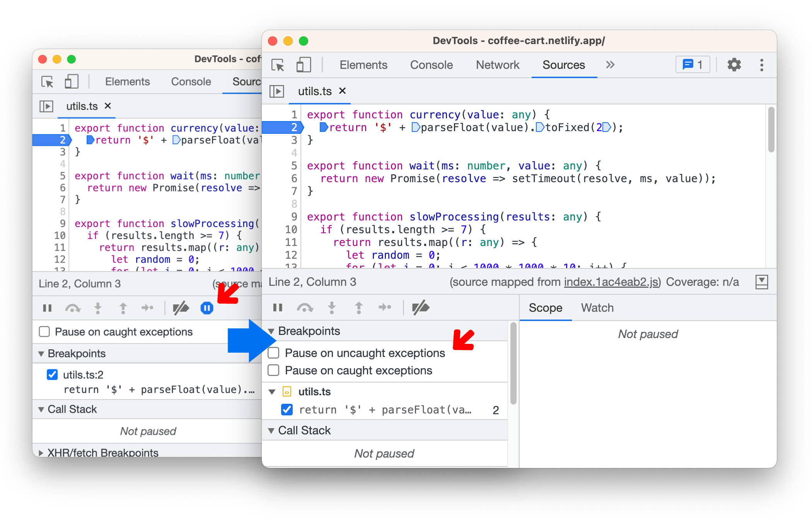
Task: Click deactivate breakpoints icon in front window
Action: (421, 308)
